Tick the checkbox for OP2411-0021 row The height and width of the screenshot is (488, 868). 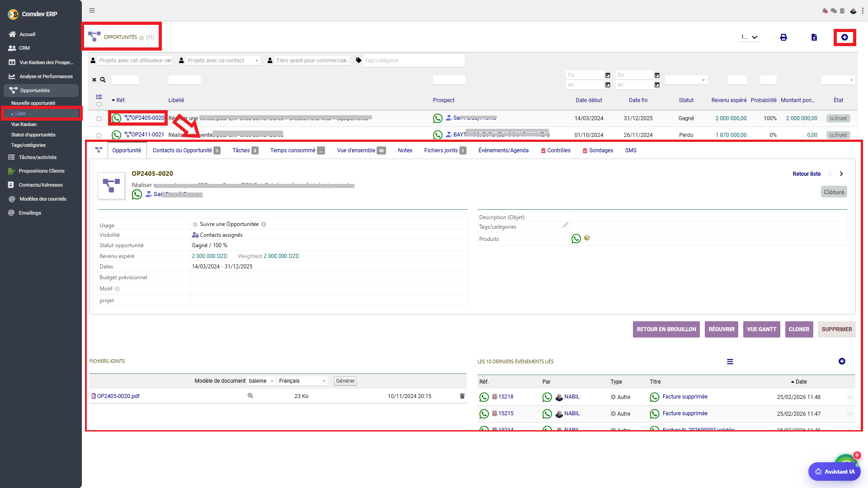(x=99, y=136)
